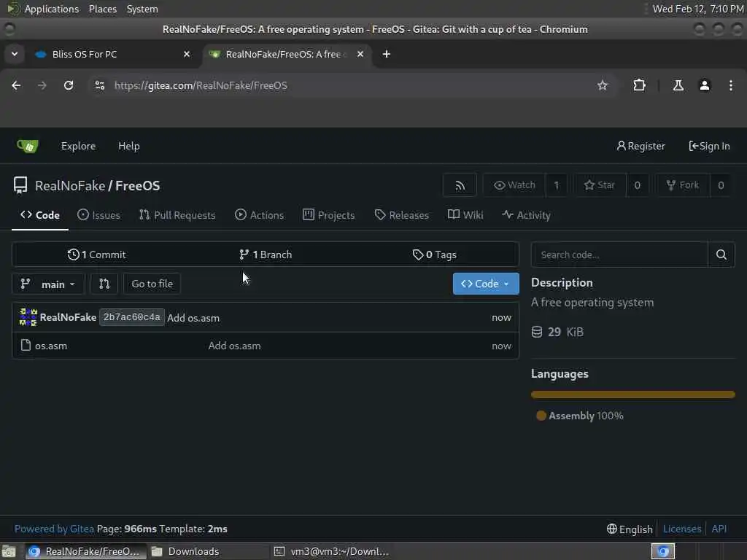The image size is (747, 560).
Task: Click the RealNoFake owner name in title
Action: [70, 186]
